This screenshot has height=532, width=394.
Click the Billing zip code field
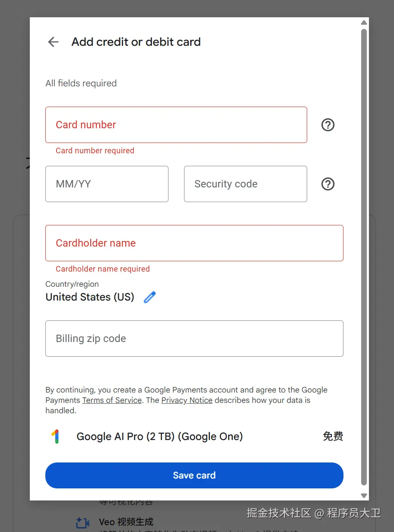tap(194, 339)
